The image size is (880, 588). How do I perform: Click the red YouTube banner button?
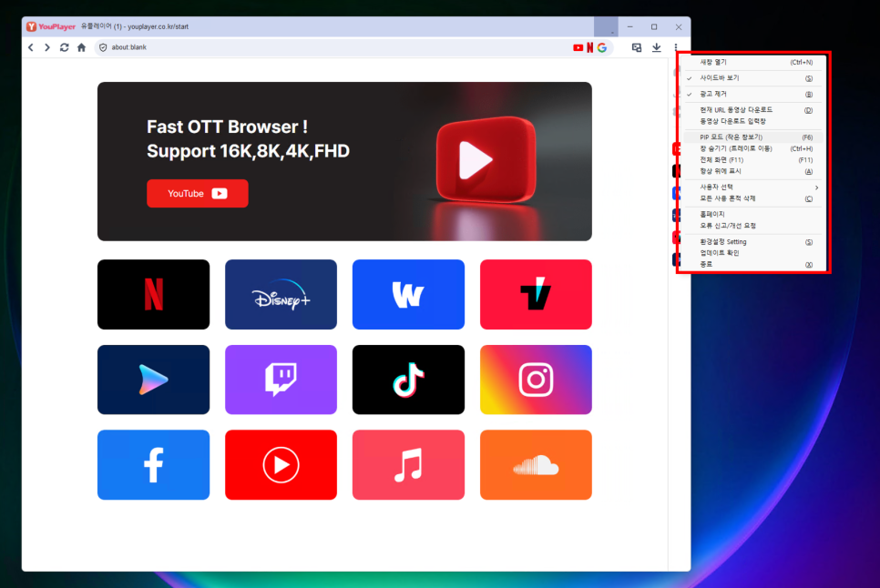coord(197,193)
